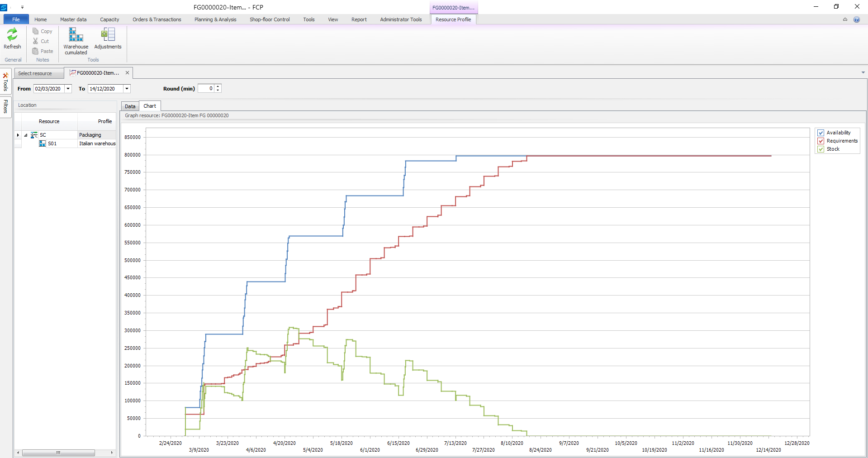Open the quick access toolbar dropdown
This screenshot has width=868, height=458.
coord(22,7)
